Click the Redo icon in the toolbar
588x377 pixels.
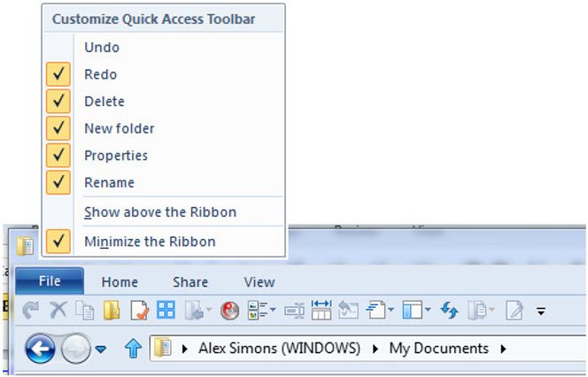point(30,310)
